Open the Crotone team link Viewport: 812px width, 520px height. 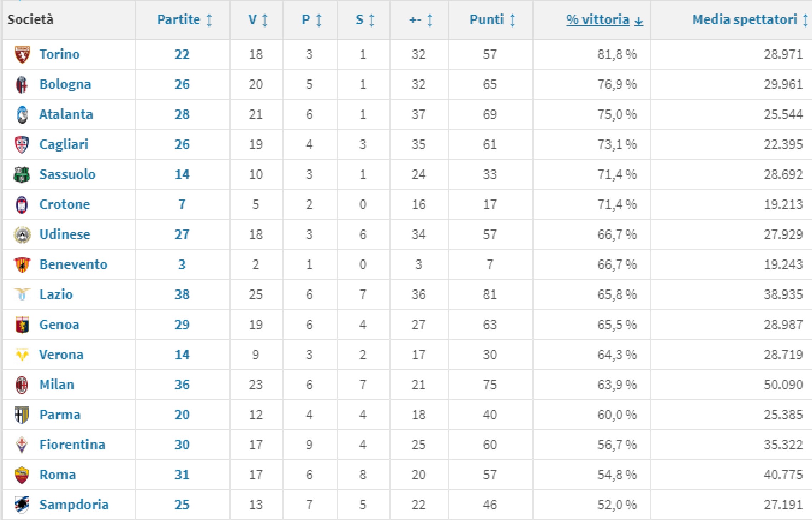[x=65, y=204]
